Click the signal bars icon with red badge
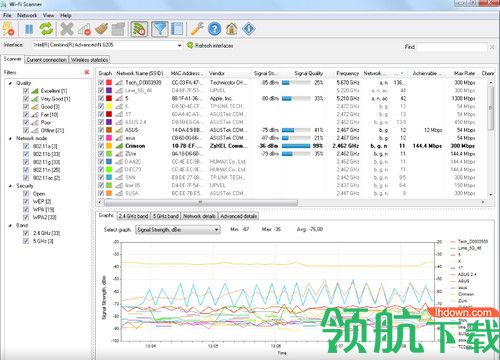 click(x=84, y=29)
